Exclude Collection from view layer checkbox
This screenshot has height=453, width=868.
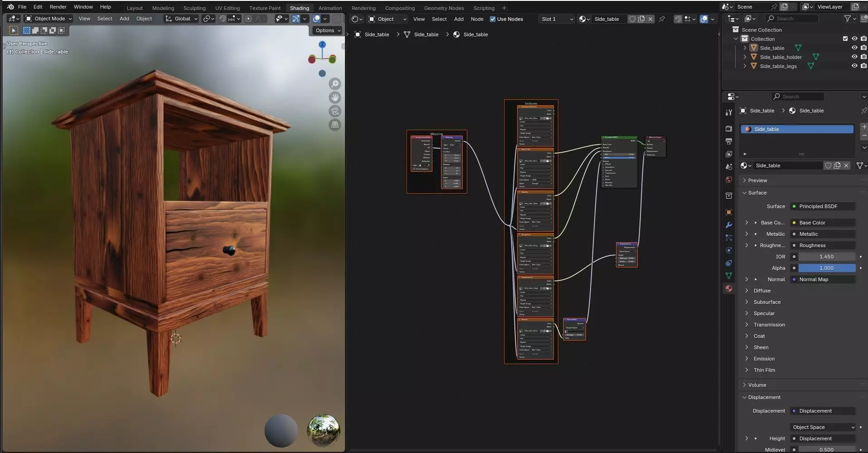click(x=845, y=39)
